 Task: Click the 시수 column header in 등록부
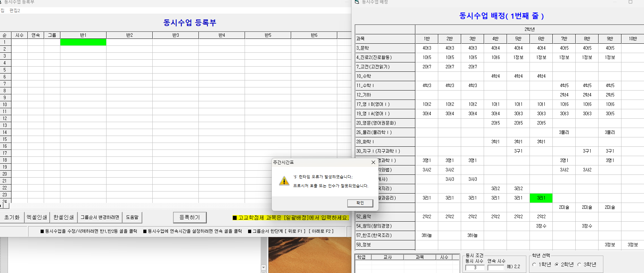point(19,35)
